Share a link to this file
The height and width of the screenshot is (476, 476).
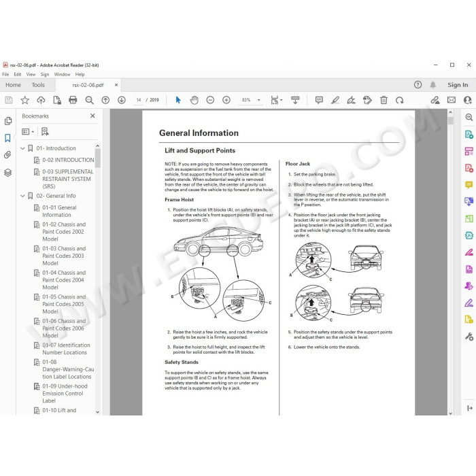tap(435, 100)
